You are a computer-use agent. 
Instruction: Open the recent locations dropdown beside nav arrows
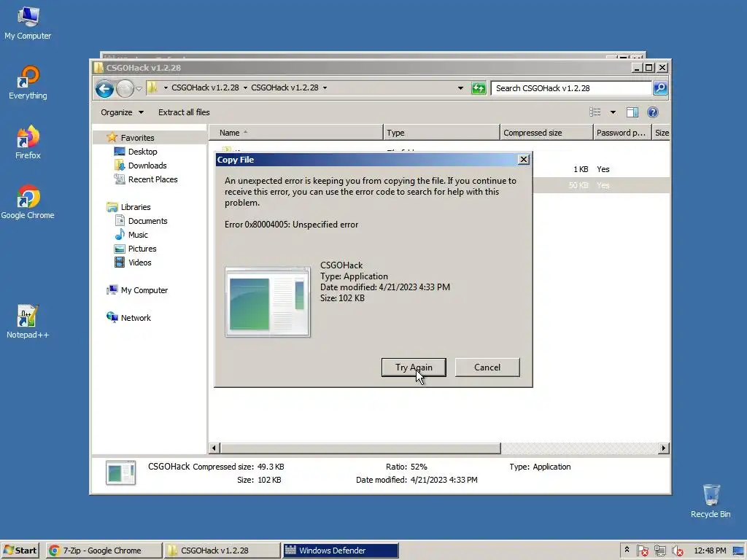coord(139,88)
